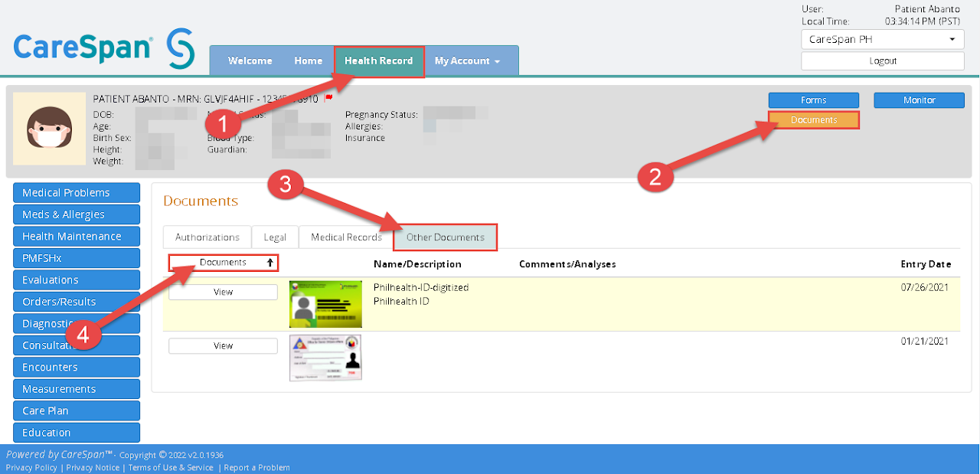
Task: View the document dated 01/21/2021
Action: pos(223,345)
